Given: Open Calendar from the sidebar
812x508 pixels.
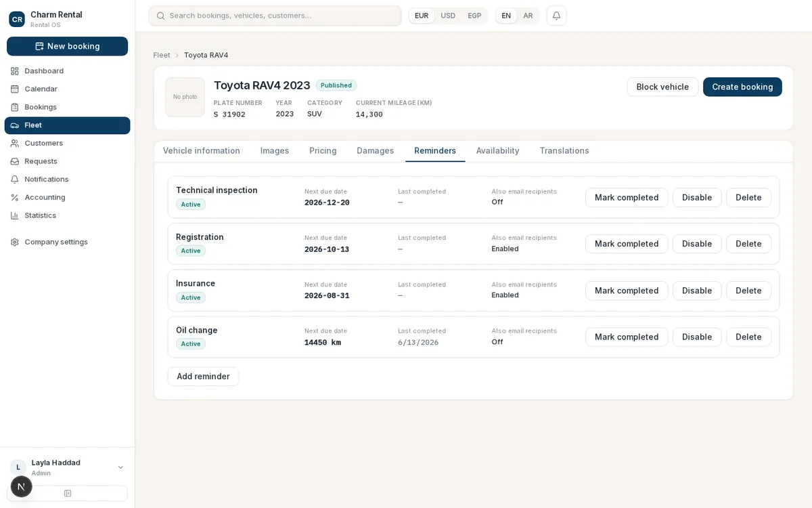Looking at the screenshot, I should coord(67,89).
